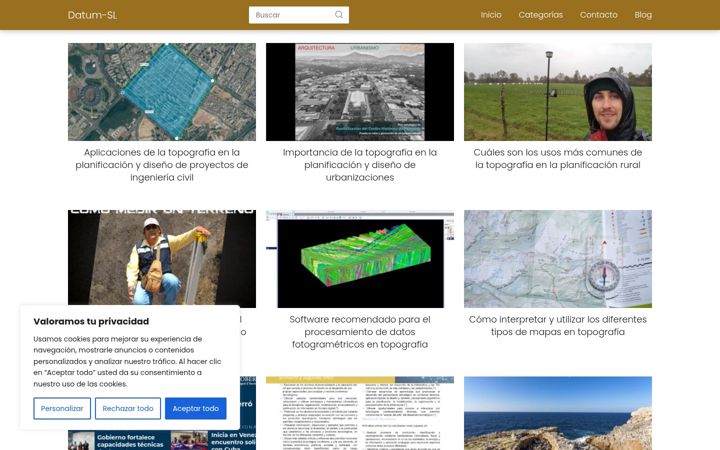Click the 'Valoramos tu privacidad' heading
Image resolution: width=720 pixels, height=450 pixels.
point(91,321)
